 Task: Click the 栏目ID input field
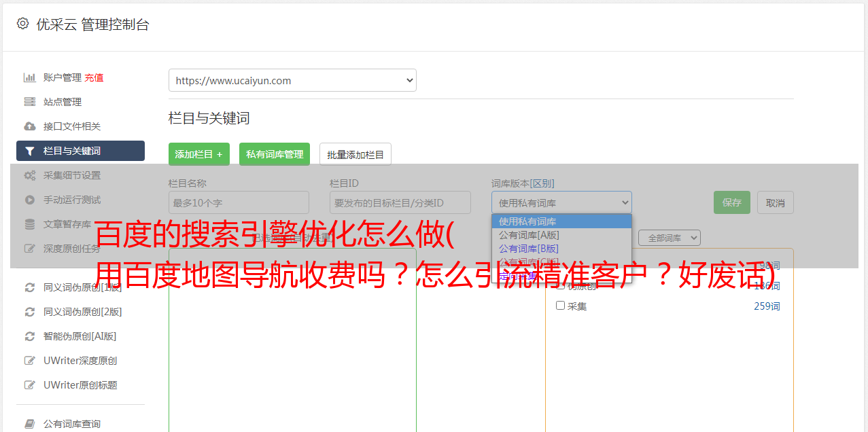[x=400, y=202]
